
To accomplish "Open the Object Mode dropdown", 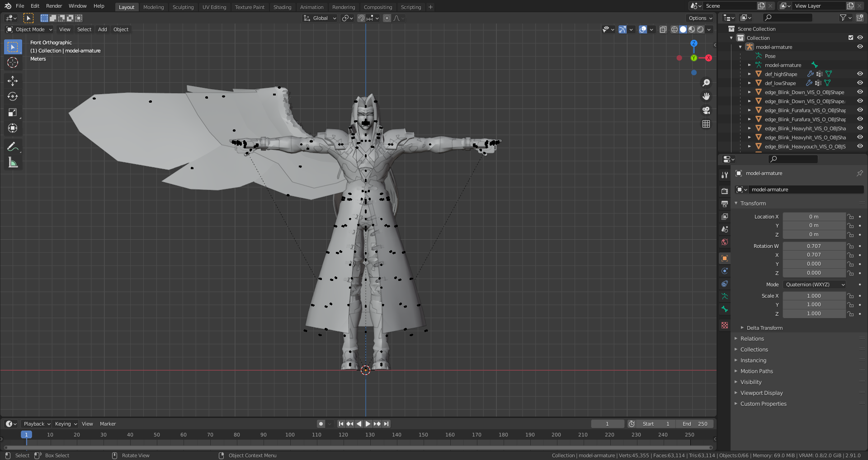I will pyautogui.click(x=29, y=29).
